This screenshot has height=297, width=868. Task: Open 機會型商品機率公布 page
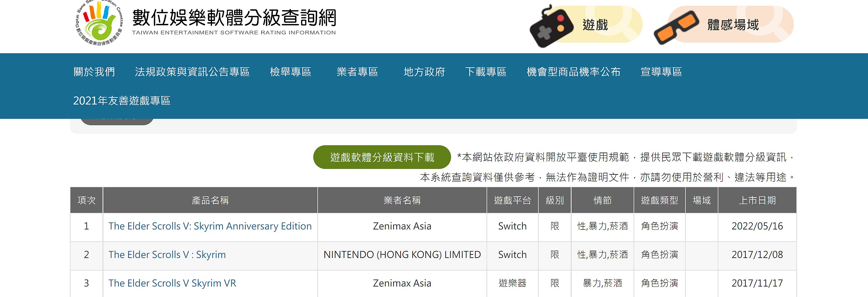[573, 72]
